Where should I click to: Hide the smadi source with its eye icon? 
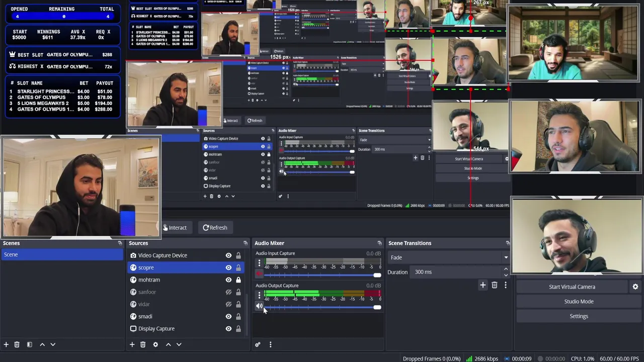[228, 316]
